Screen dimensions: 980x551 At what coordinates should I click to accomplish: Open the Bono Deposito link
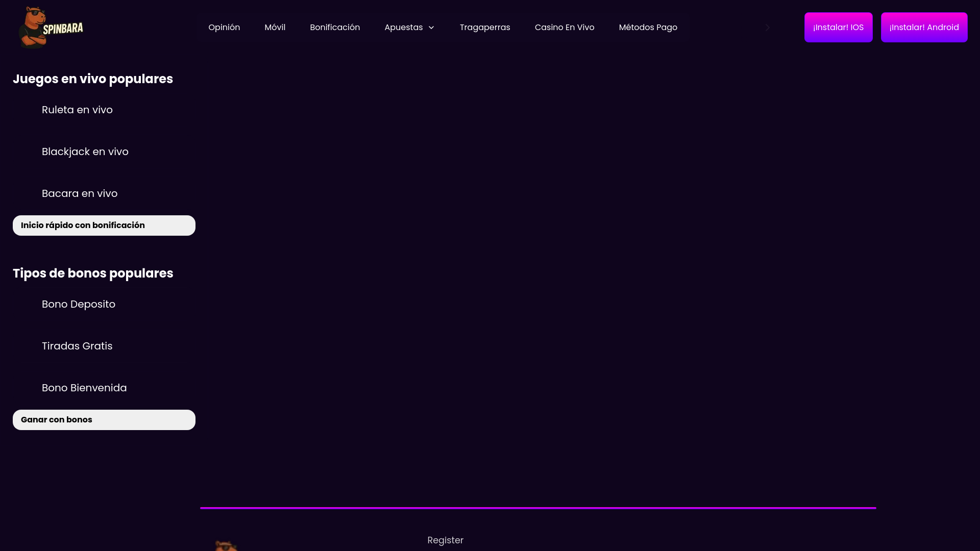click(79, 304)
